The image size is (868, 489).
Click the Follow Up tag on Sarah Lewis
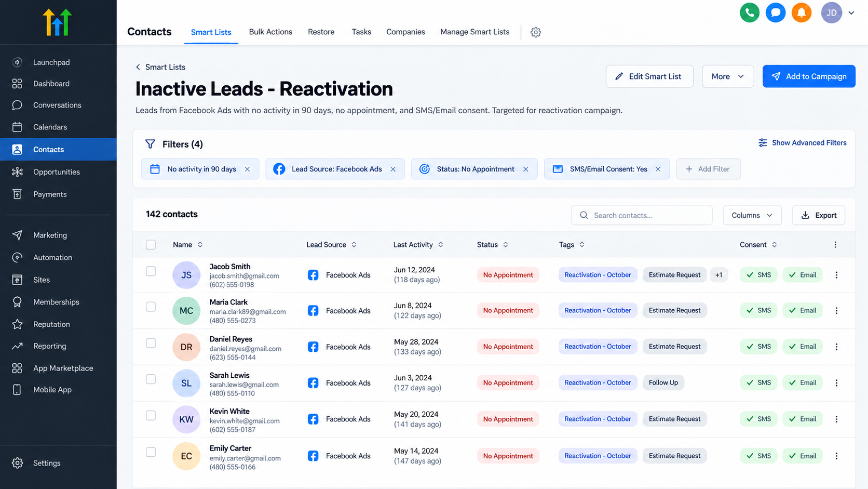pyautogui.click(x=663, y=383)
